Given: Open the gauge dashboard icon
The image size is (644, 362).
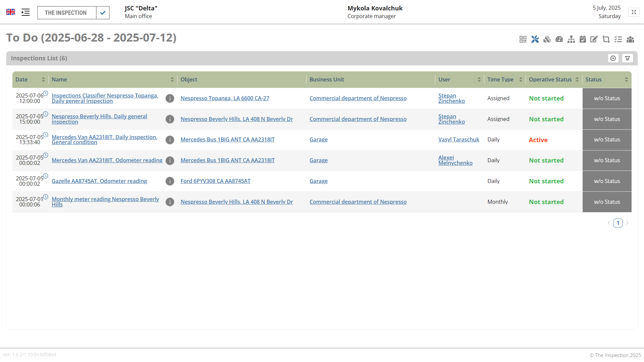Looking at the screenshot, I should click(559, 40).
